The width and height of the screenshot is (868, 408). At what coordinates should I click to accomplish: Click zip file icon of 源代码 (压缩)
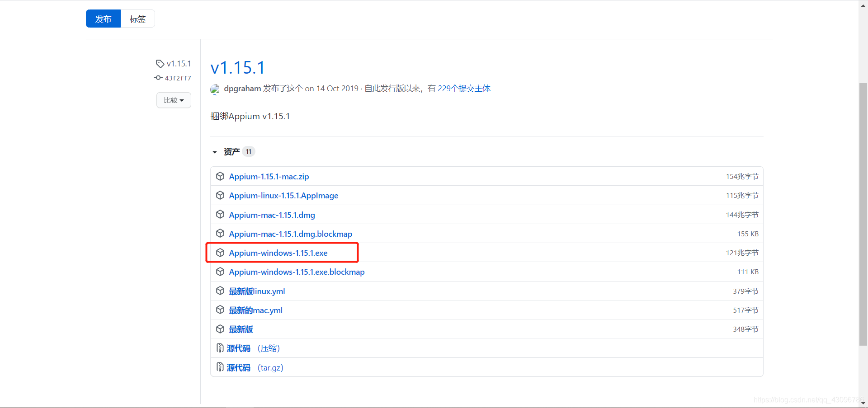click(220, 348)
